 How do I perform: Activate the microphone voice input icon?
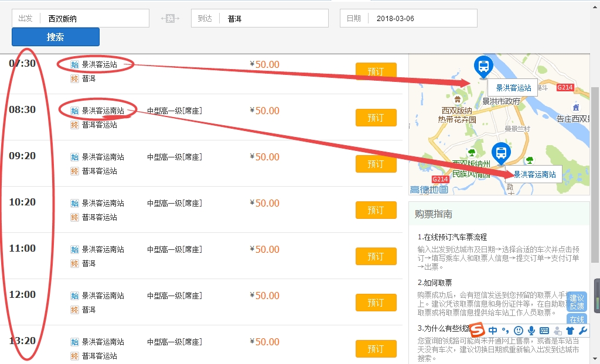[x=531, y=331]
